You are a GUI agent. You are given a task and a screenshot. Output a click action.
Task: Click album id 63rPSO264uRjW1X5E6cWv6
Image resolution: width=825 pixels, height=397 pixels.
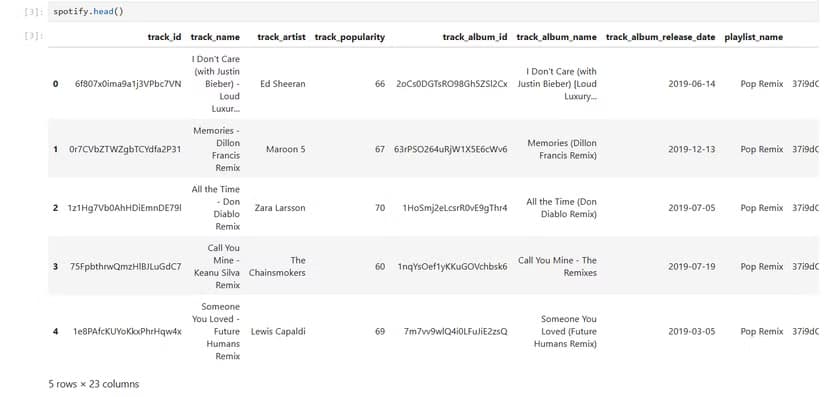click(x=451, y=149)
